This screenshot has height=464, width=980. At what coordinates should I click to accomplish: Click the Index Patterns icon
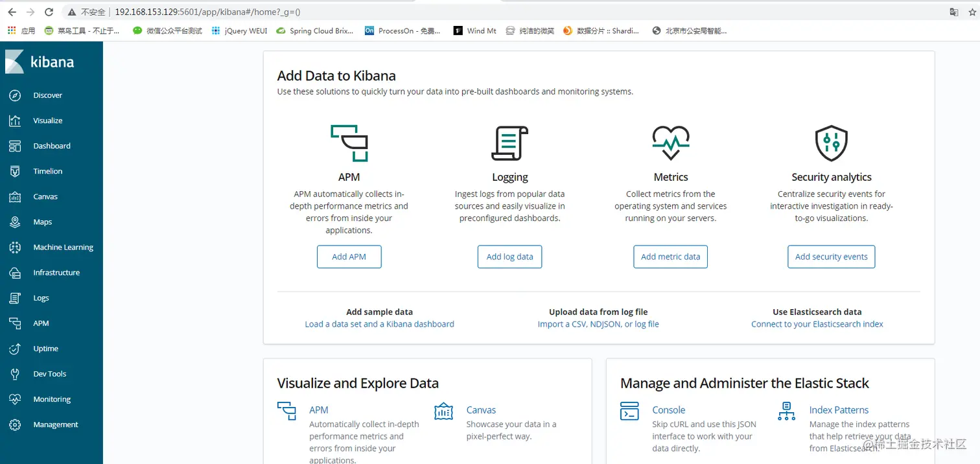(786, 411)
